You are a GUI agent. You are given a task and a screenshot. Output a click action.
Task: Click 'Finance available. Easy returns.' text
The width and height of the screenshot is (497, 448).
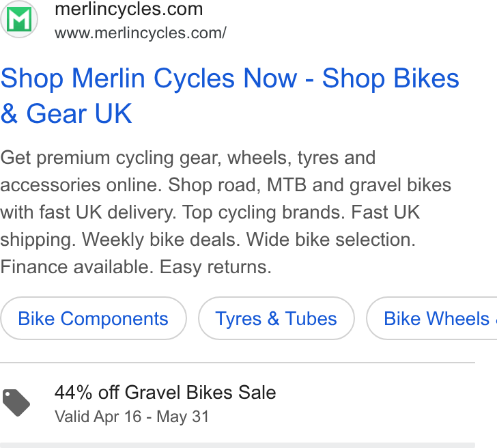[136, 266]
